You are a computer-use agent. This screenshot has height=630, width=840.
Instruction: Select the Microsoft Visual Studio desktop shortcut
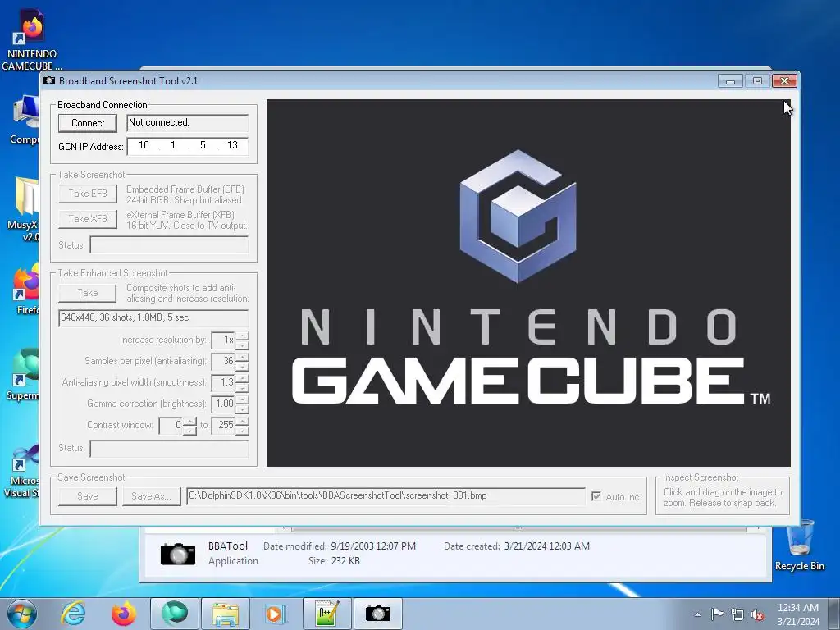click(21, 472)
